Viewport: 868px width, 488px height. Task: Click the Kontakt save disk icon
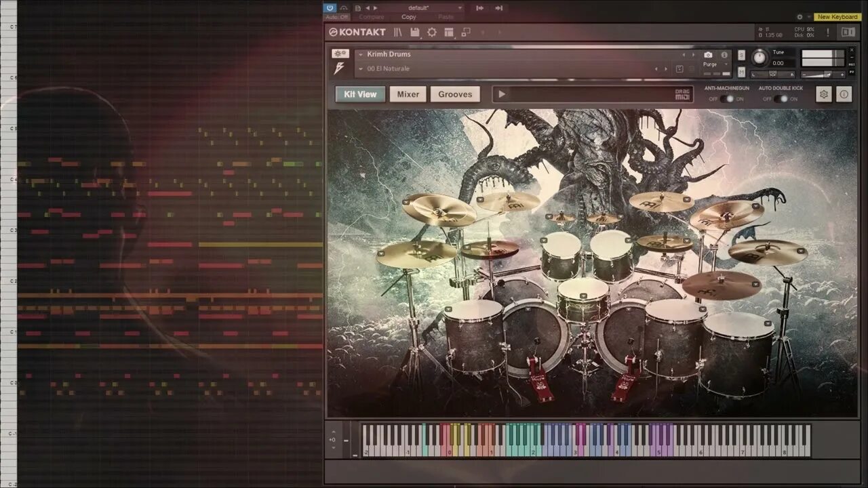[x=414, y=32]
